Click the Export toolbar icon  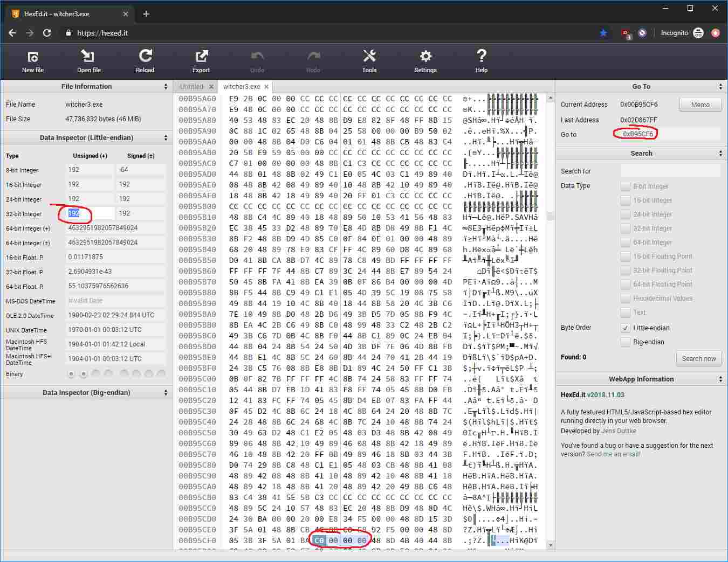201,57
